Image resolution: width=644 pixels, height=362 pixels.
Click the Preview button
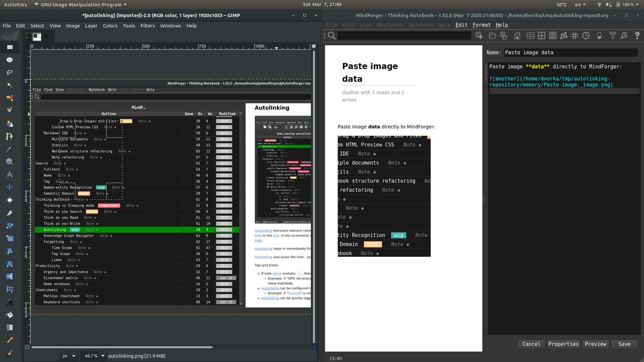(596, 344)
